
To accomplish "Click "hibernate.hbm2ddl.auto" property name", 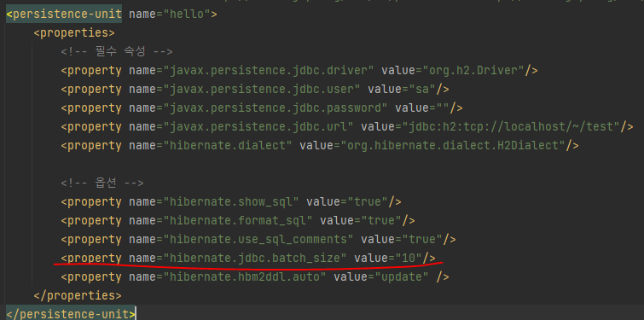I will point(245,277).
